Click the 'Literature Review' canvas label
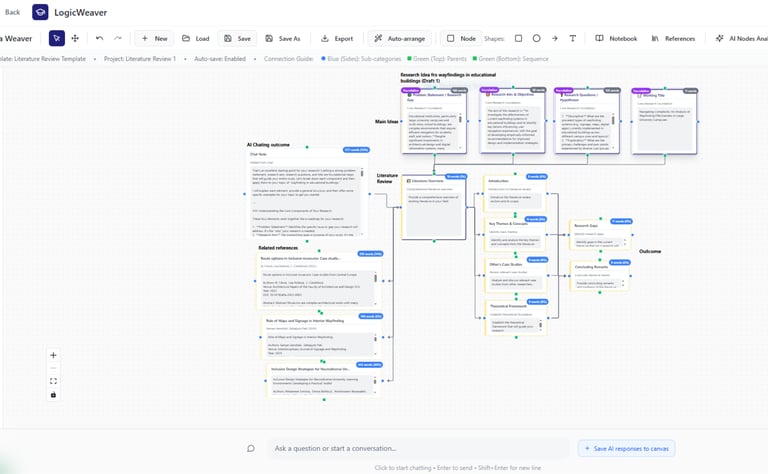Image resolution: width=768 pixels, height=474 pixels. click(x=387, y=178)
